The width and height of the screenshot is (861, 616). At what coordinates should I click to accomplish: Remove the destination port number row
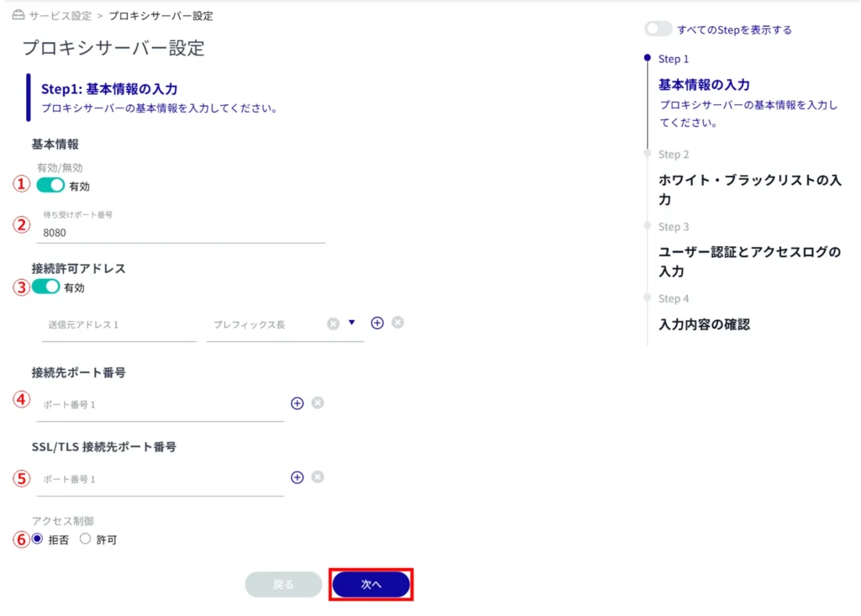(x=318, y=403)
